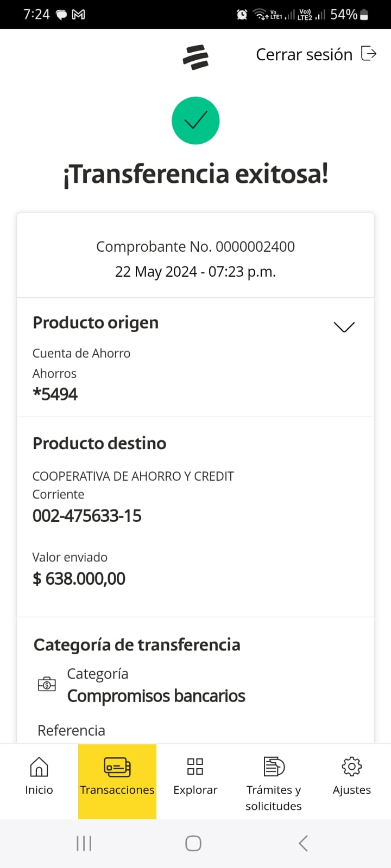The image size is (391, 868).
Task: Tap the Explorar grid icon
Action: point(195,767)
